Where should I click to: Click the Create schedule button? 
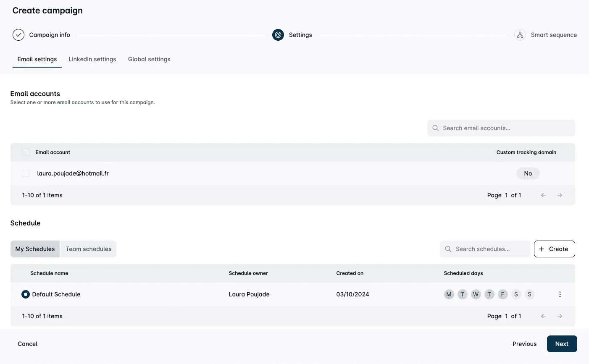tap(555, 249)
